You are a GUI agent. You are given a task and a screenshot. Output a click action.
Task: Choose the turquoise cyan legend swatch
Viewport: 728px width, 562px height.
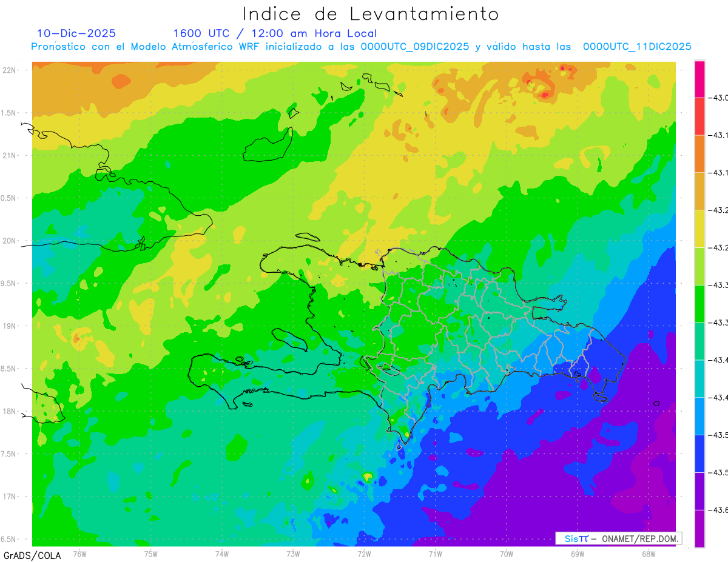(x=699, y=379)
